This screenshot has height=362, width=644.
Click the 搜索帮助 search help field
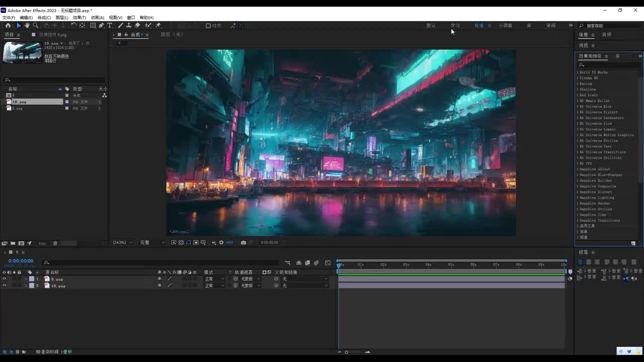pos(611,26)
